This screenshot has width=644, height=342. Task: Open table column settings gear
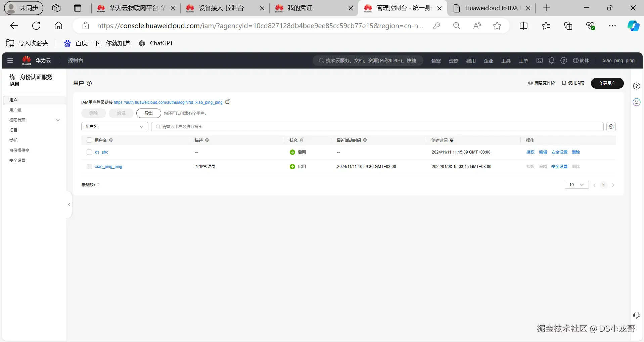[611, 127]
